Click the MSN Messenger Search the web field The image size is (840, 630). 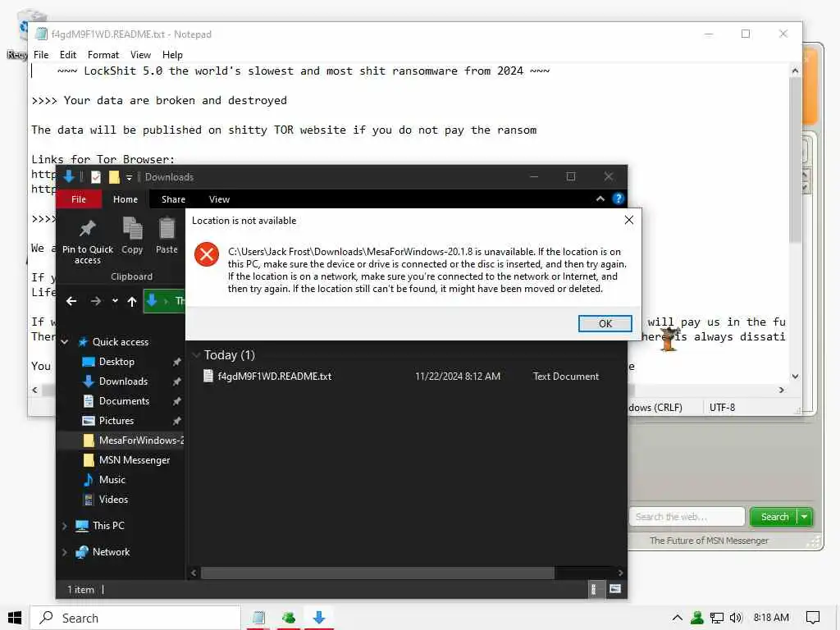pyautogui.click(x=687, y=517)
